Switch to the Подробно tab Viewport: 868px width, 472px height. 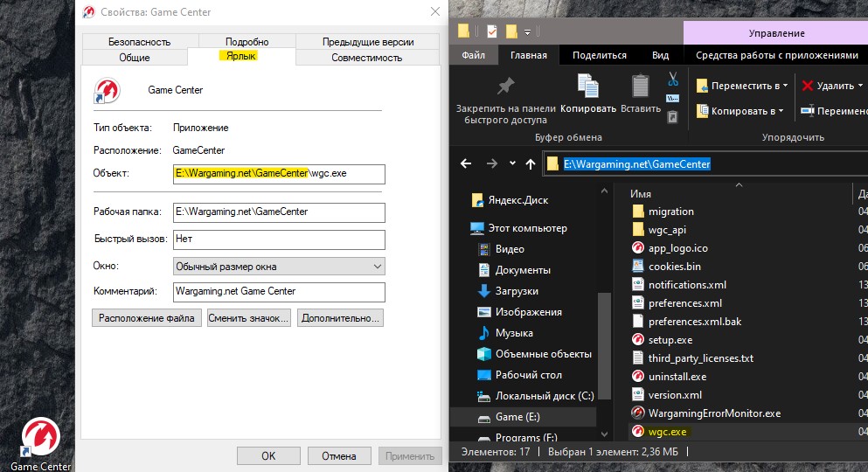pos(247,41)
